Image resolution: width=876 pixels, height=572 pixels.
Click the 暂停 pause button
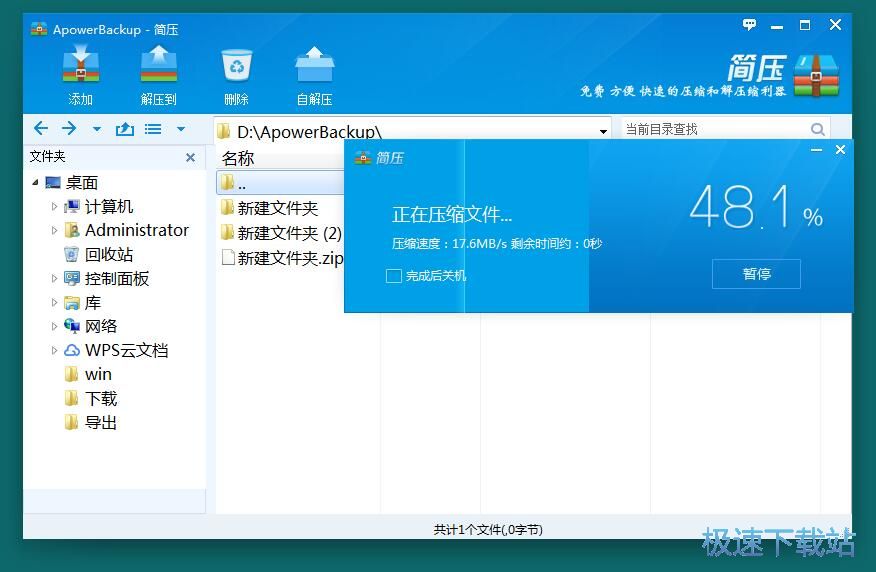coord(756,274)
